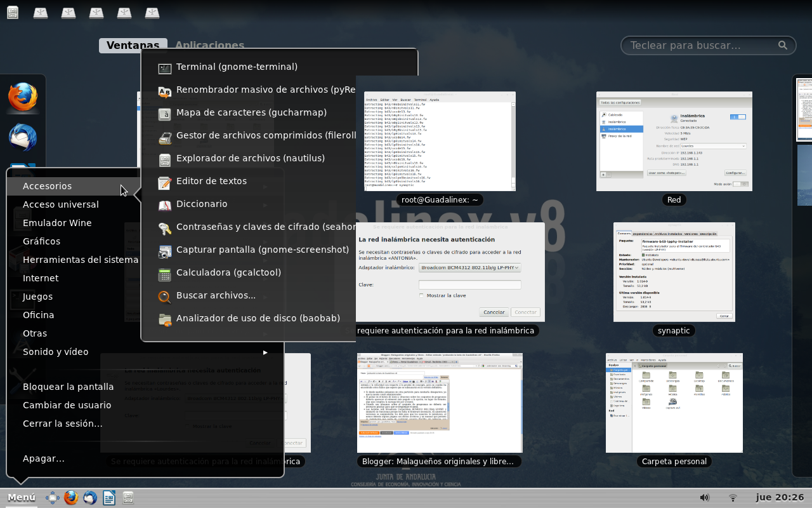Click the Analizador de uso de disco icon
This screenshot has height=508, width=812.
pos(165,319)
